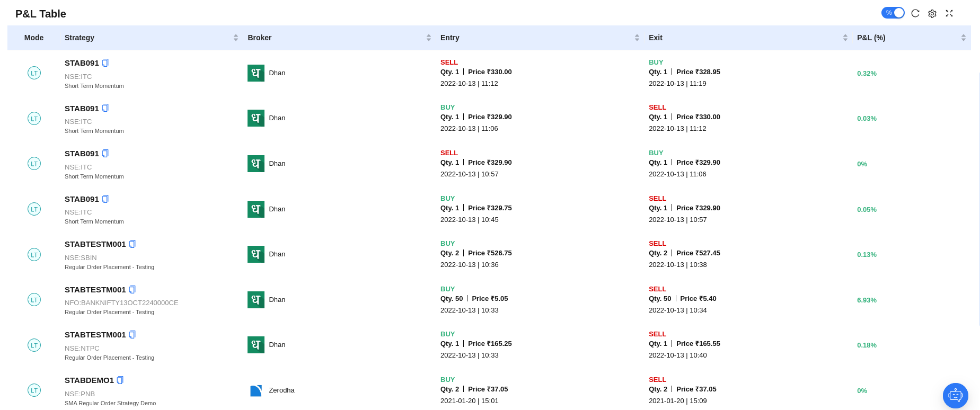Select entry timestamp 2021-01-20 | 15:01
Image resolution: width=980 pixels, height=410 pixels.
click(x=470, y=401)
